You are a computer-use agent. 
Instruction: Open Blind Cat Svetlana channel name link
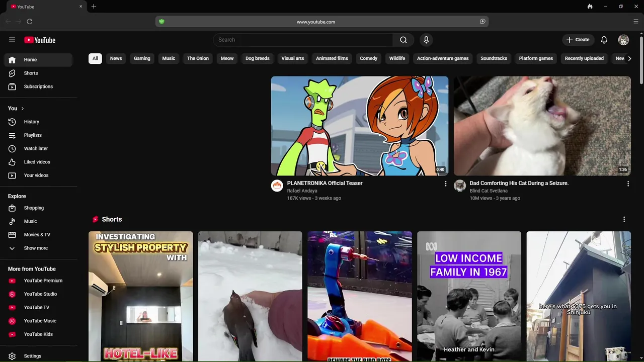[489, 191]
